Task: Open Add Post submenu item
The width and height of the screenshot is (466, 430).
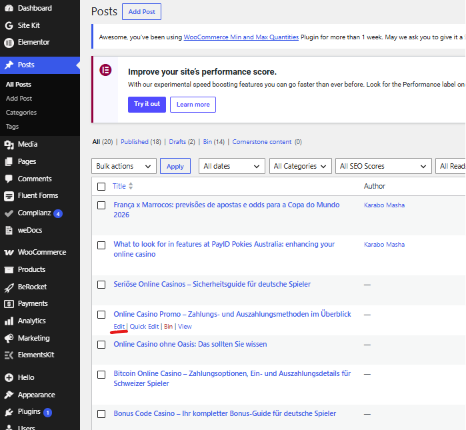Action: tap(19, 99)
